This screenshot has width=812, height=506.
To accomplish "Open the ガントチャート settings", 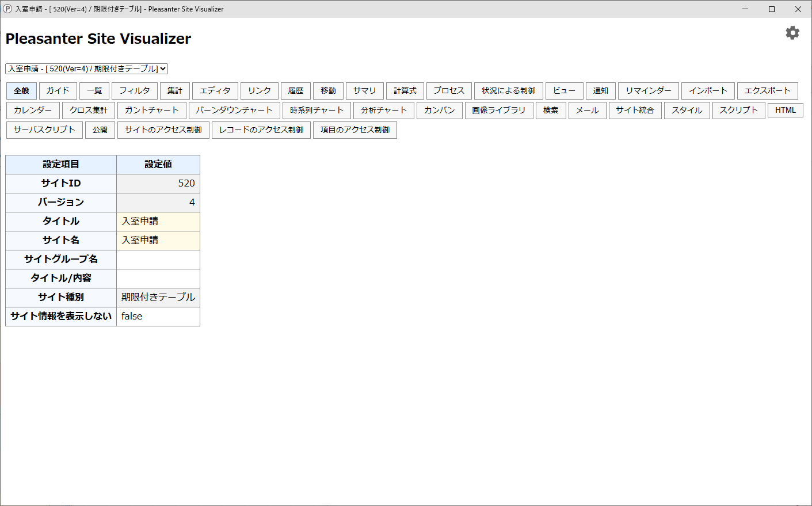I will (151, 110).
